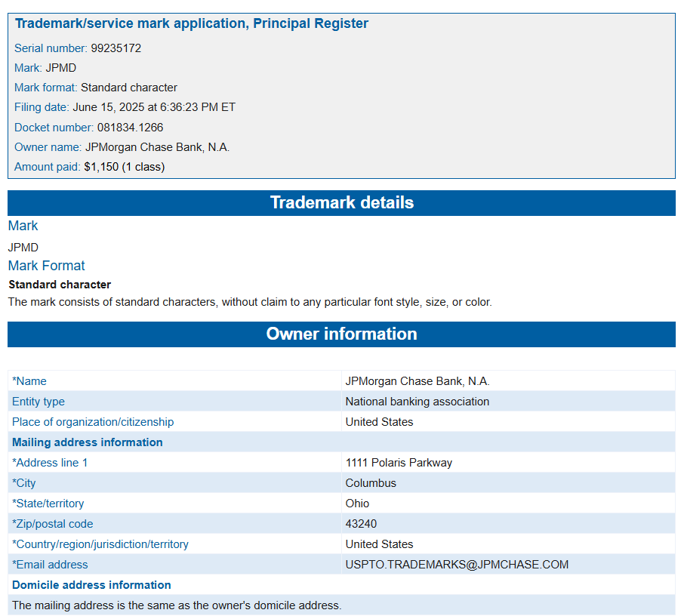681x616 pixels.
Task: Select 'United States' beside Place of organization
Action: click(x=379, y=422)
